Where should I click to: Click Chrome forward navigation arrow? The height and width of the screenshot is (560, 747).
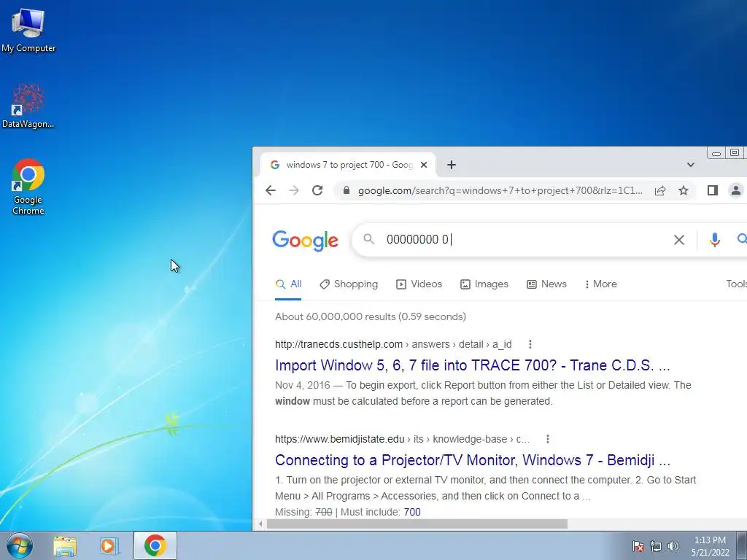pyautogui.click(x=294, y=190)
